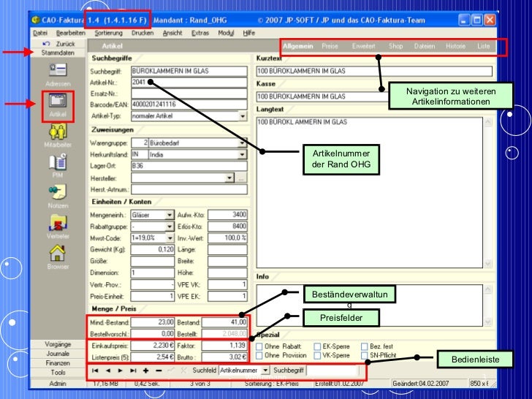Click the Hersteller ellipsis button
This screenshot has width=532, height=399.
click(x=241, y=178)
